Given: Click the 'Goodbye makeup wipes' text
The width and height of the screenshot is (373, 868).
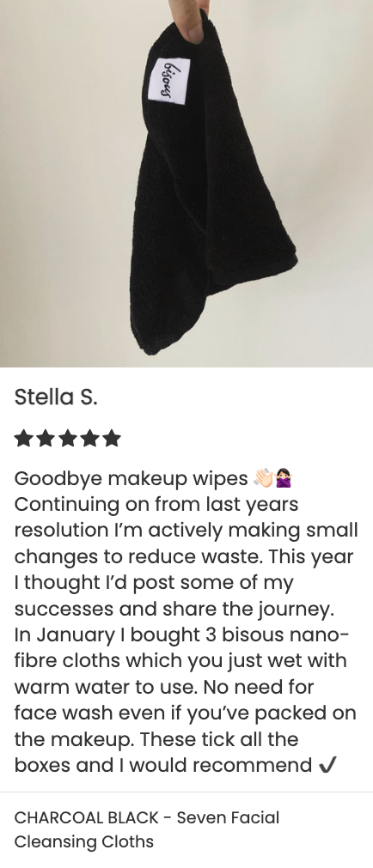Looking at the screenshot, I should coord(131,478).
